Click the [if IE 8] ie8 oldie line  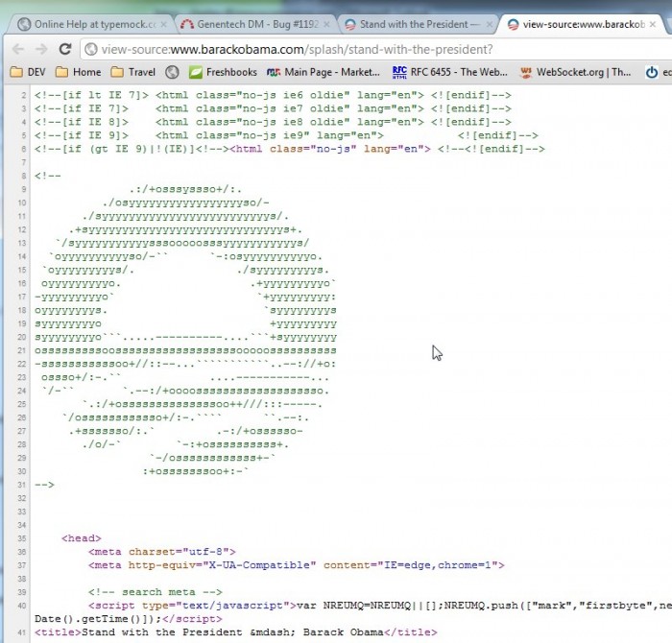pos(273,122)
